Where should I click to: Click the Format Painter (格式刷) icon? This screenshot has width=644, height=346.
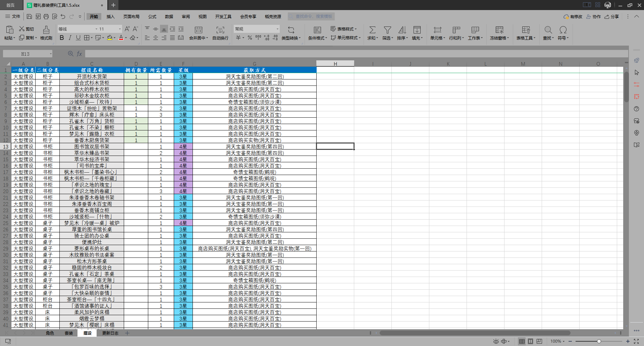coord(46,30)
